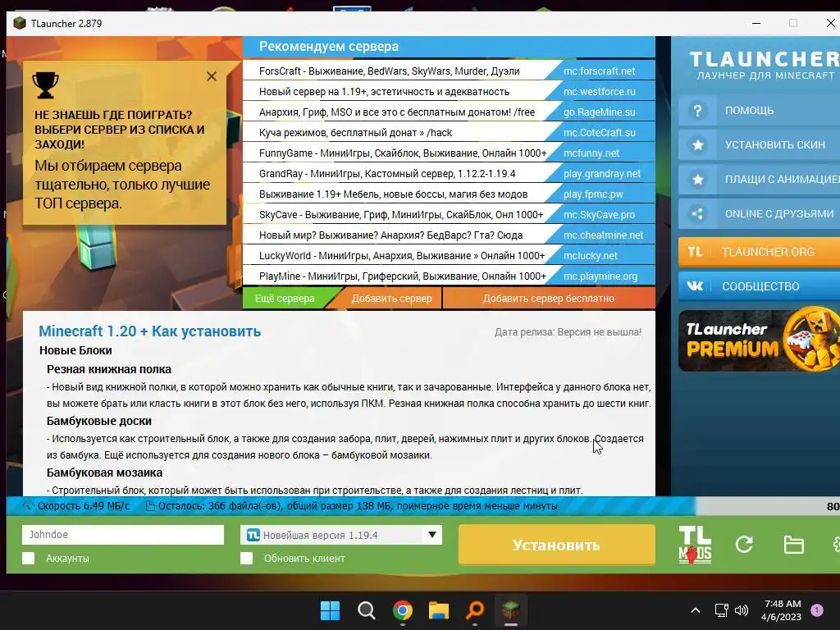
Task: Click the refresh arrow icon
Action: pos(744,545)
